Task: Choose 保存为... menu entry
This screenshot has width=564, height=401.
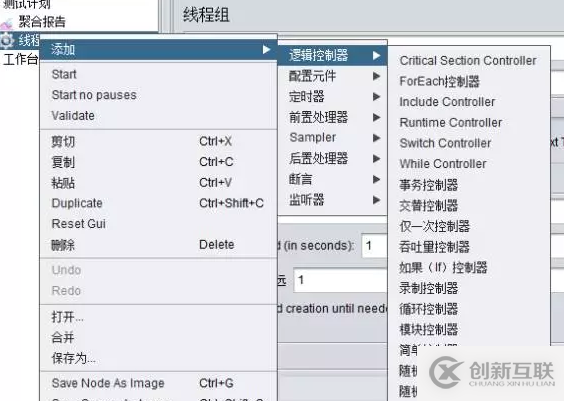Action: tap(159, 358)
